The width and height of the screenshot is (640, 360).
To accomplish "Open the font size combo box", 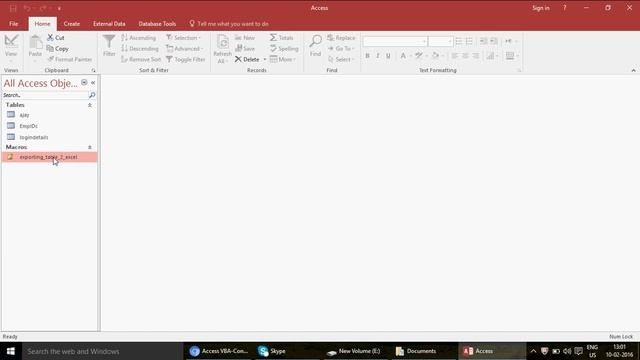I will tap(440, 41).
